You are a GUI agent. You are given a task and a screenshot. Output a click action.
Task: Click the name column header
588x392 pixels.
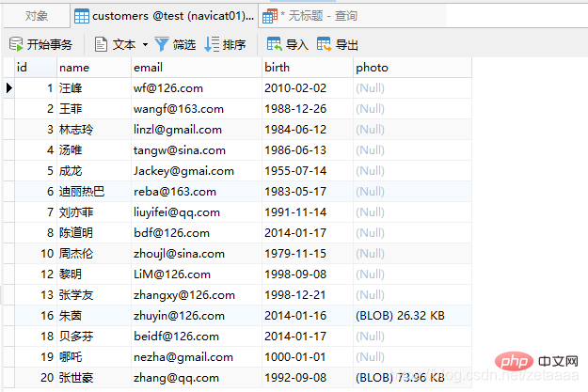pos(94,68)
